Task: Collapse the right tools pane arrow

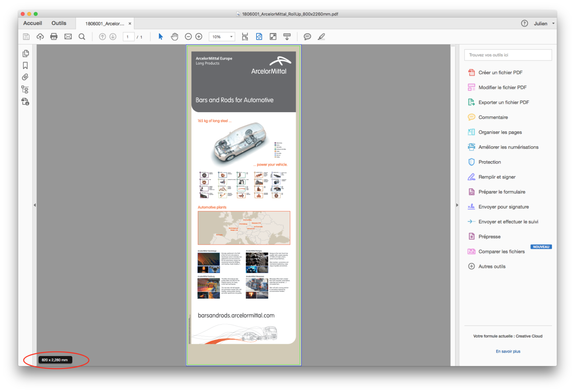Action: coord(457,205)
